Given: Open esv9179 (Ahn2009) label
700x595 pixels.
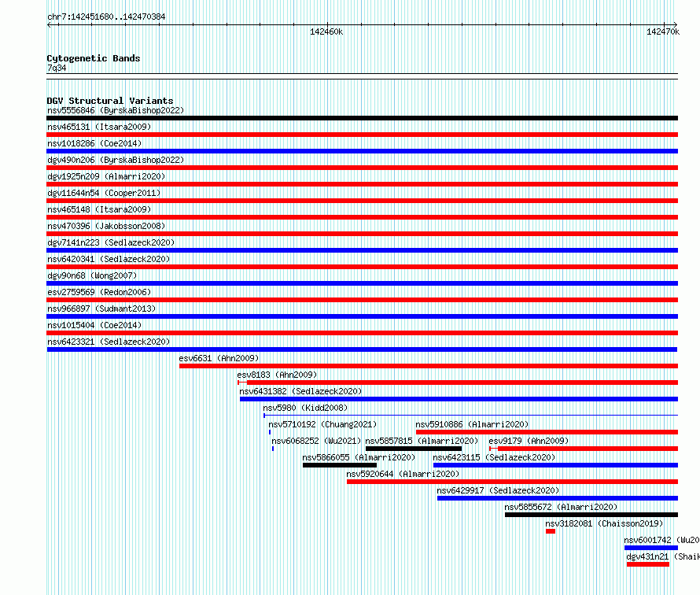Looking at the screenshot, I should tap(529, 441).
